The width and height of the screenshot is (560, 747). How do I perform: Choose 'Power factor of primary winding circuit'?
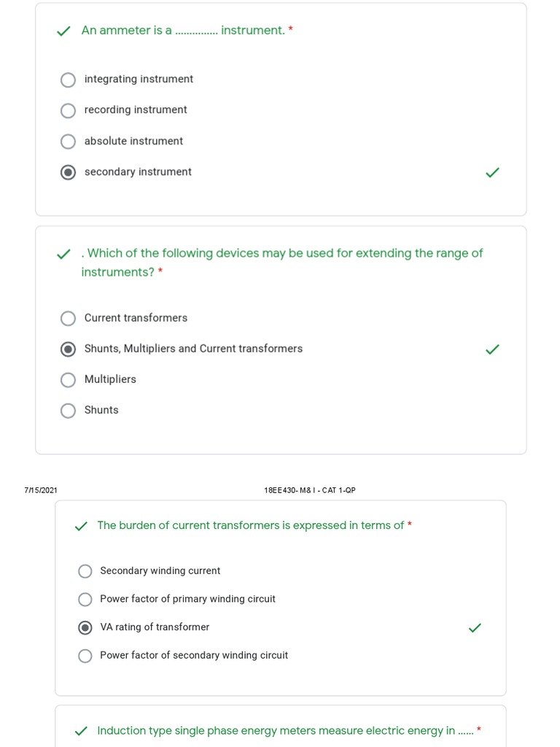coord(85,600)
